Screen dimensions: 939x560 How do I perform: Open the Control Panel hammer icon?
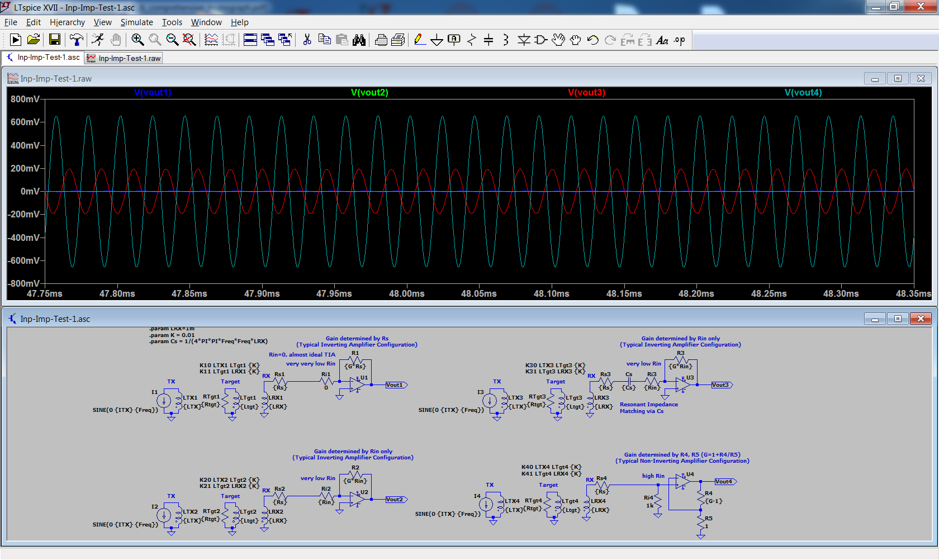[76, 40]
